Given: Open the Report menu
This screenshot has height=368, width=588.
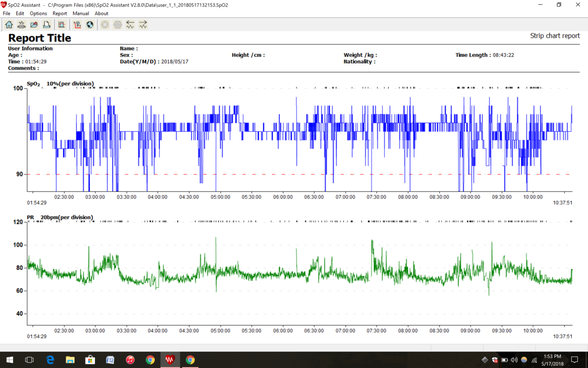Looking at the screenshot, I should pos(59,13).
